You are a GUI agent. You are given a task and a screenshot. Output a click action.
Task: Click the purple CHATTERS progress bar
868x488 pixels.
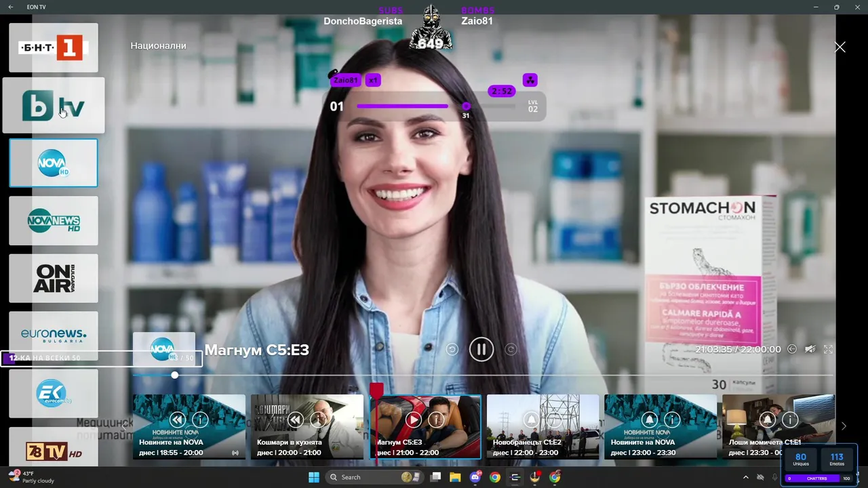point(817,479)
